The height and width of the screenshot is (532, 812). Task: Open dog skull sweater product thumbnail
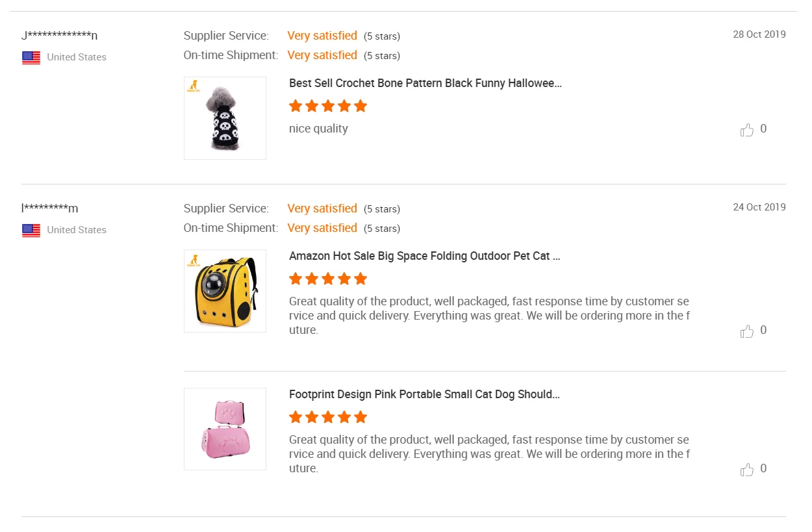[x=225, y=118]
